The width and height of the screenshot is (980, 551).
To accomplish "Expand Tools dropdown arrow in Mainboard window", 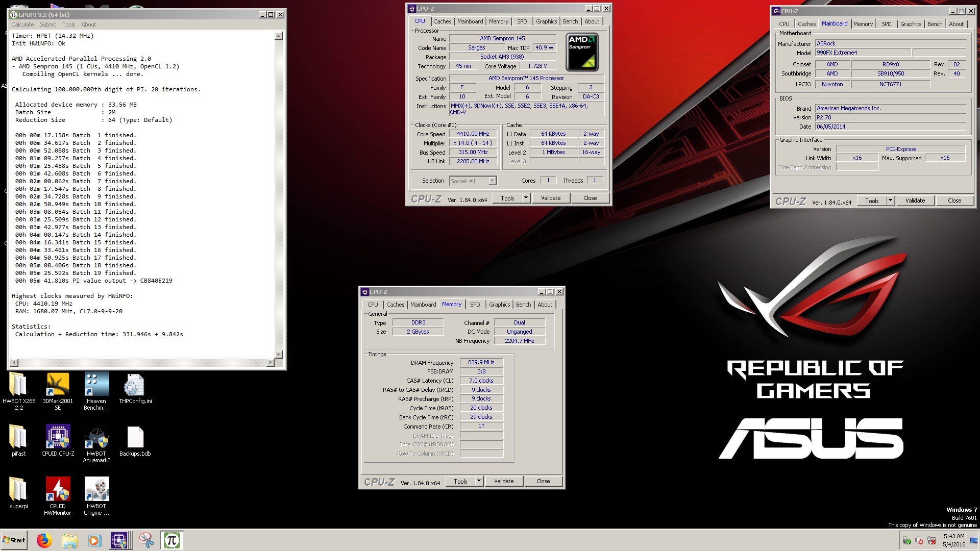I will pos(890,201).
